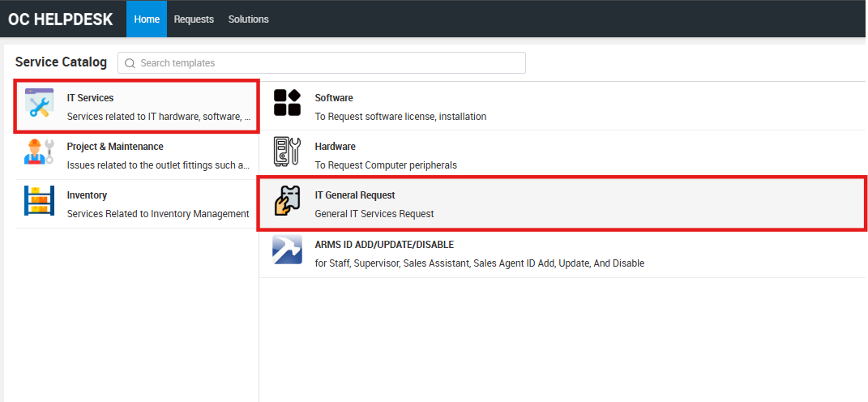Click the magnifier icon in search box

point(130,63)
